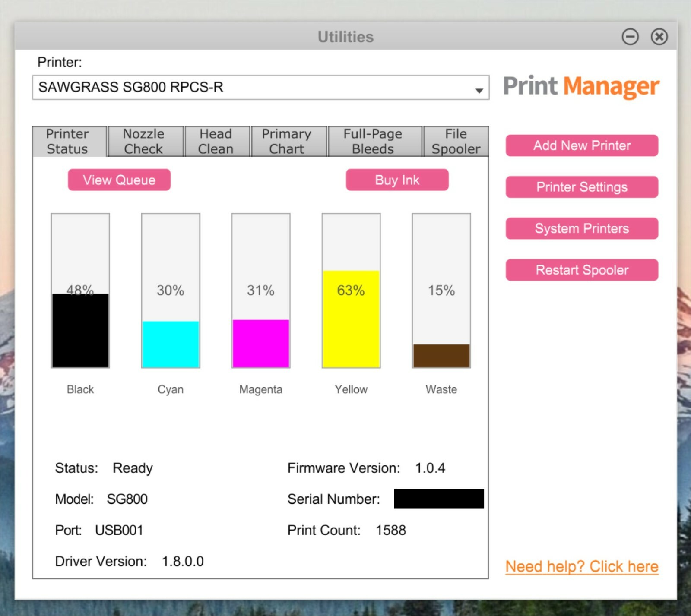Click the Buy Ink button
691x616 pixels.
pyautogui.click(x=397, y=180)
